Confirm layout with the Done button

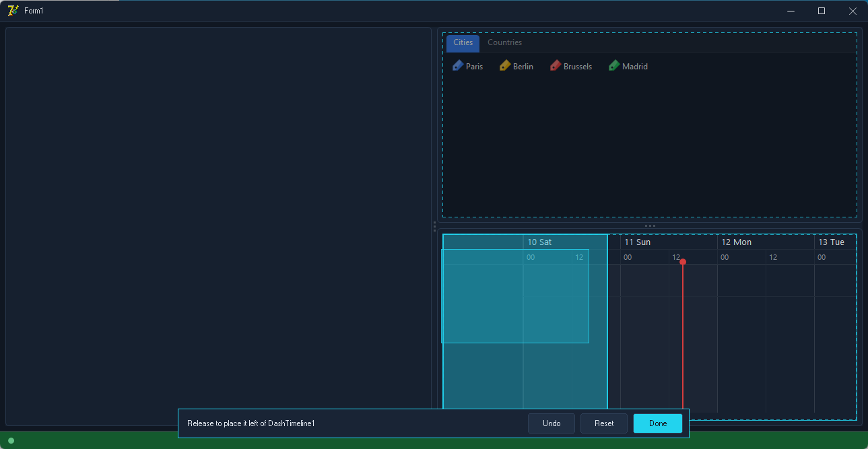[658, 423]
